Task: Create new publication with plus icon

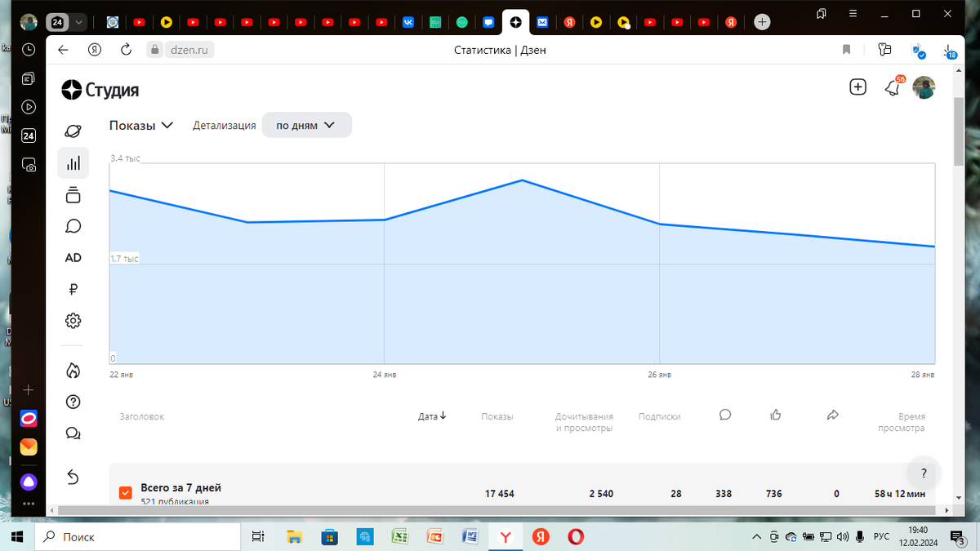Action: click(857, 87)
